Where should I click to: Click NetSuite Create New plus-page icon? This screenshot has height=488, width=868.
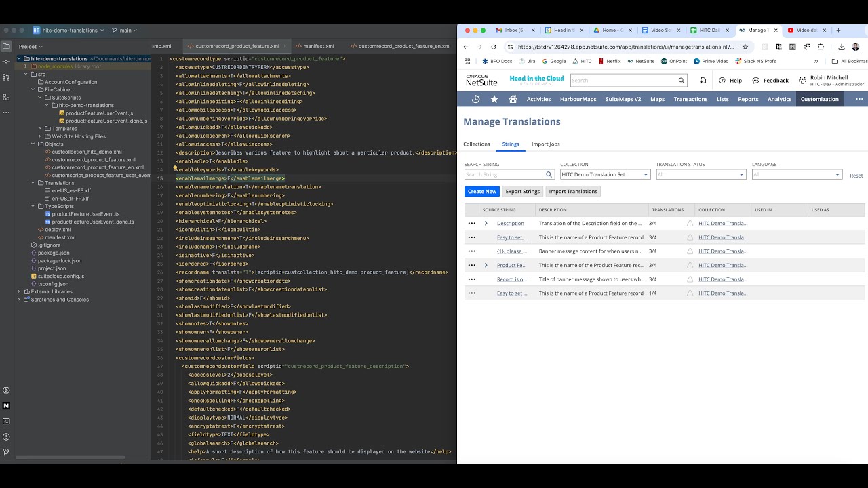click(x=703, y=81)
